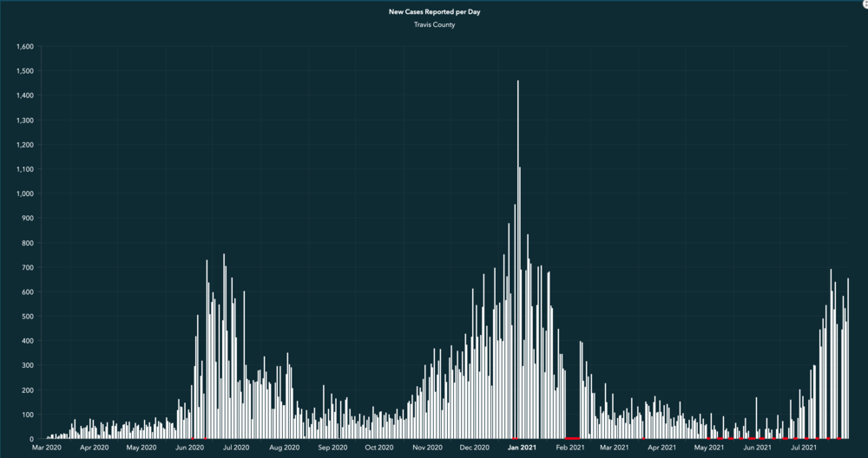Screen dimensions: 868x458
Task: Click the wide red marker above "Feb 2021"
Action: (572, 438)
